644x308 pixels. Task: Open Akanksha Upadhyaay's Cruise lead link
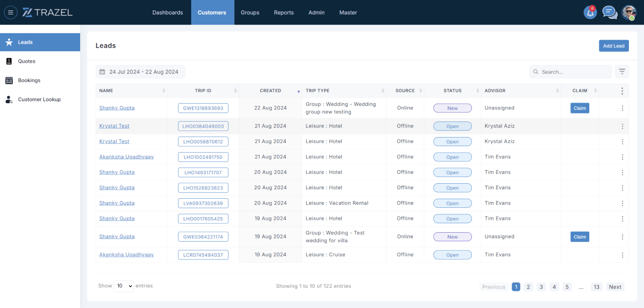126,255
